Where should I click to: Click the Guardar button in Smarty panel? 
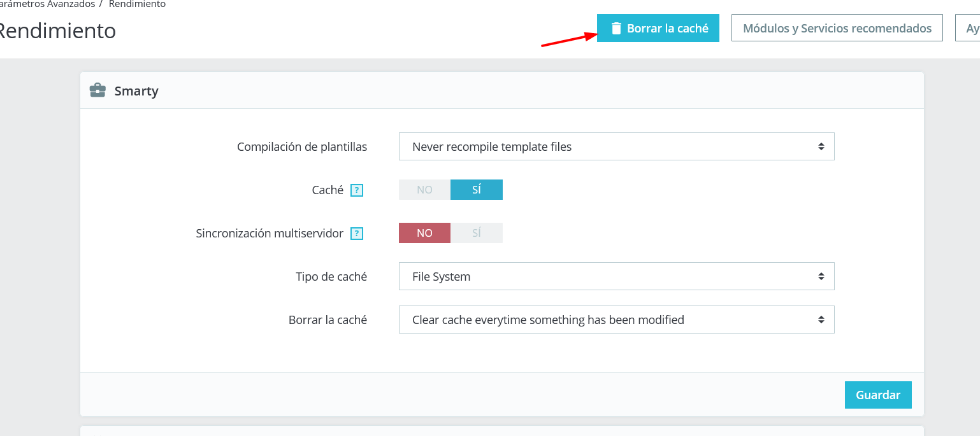[x=878, y=395]
